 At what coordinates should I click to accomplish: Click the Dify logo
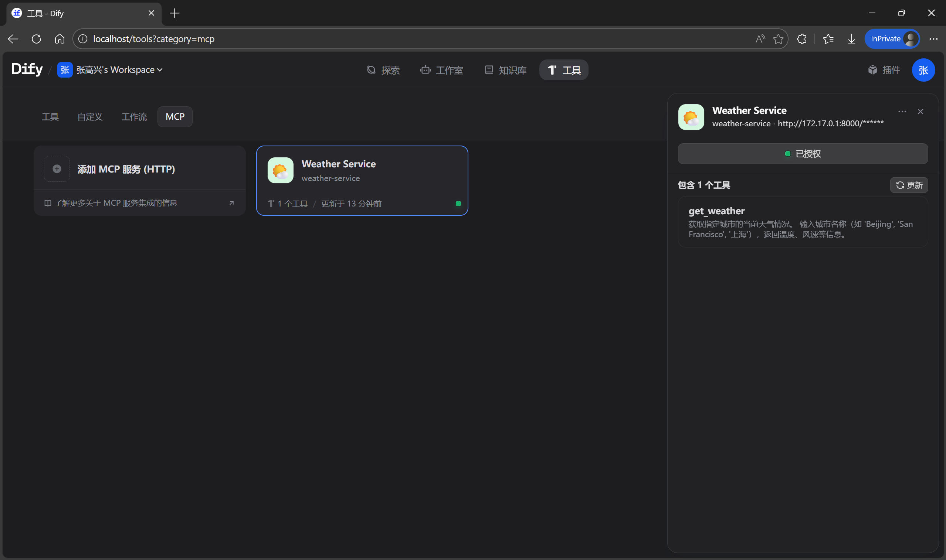pos(27,69)
